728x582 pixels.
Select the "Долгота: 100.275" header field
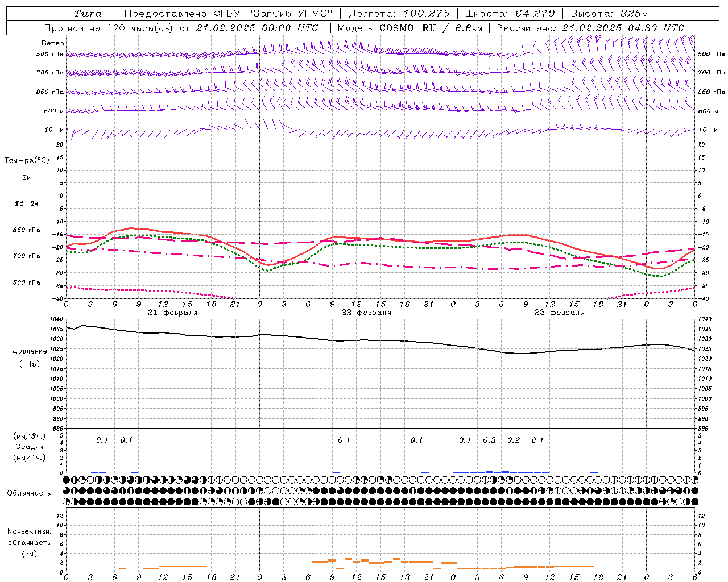[x=399, y=14]
